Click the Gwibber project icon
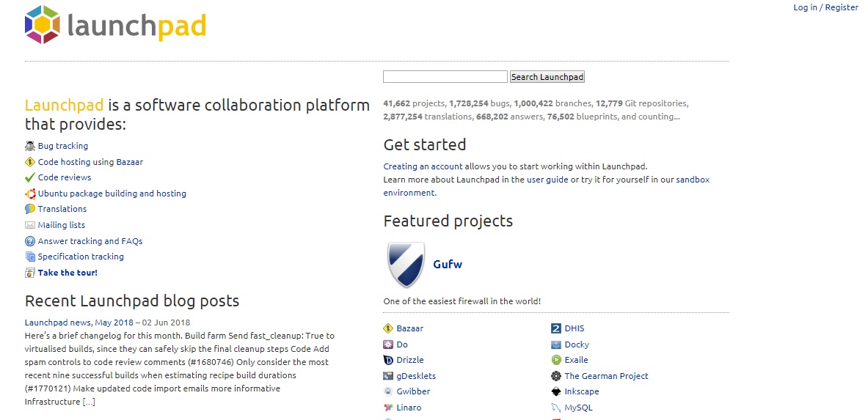The width and height of the screenshot is (868, 420). (x=388, y=391)
